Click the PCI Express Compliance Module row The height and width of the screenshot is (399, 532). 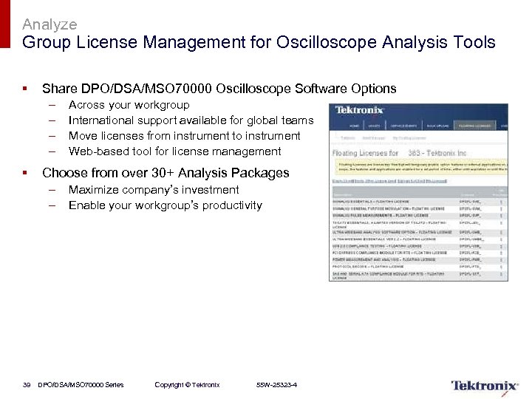click(420, 253)
